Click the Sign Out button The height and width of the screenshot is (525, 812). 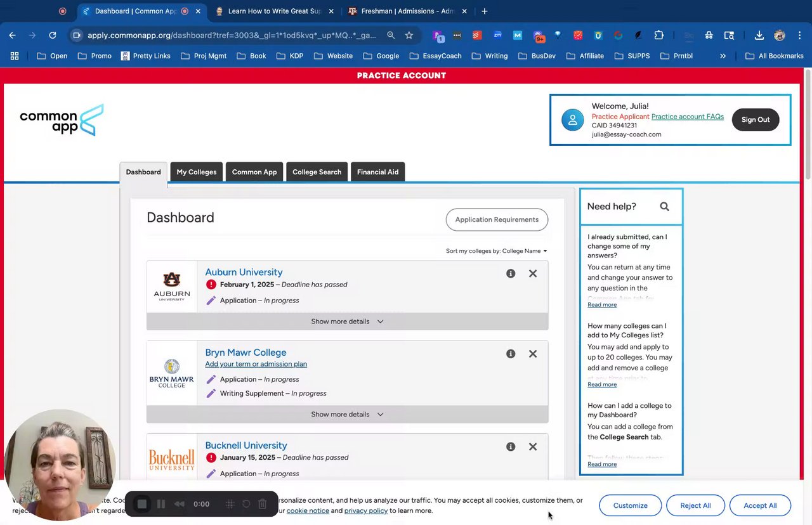pyautogui.click(x=756, y=120)
